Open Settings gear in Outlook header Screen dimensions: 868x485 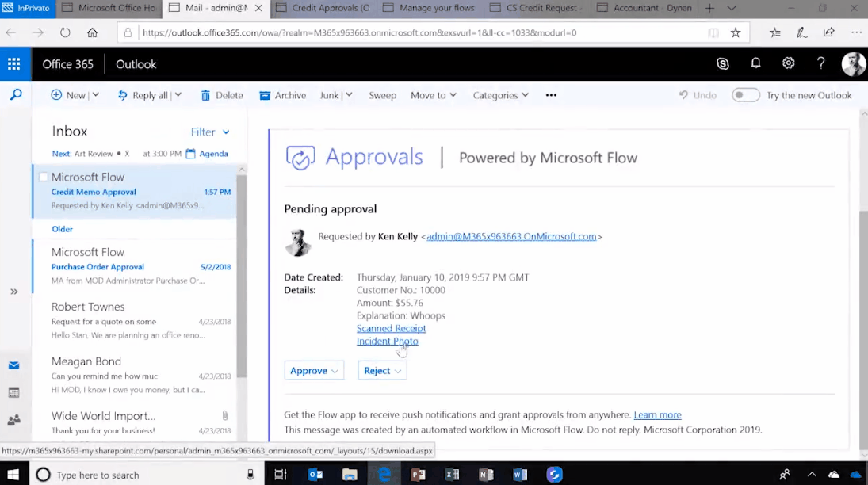pyautogui.click(x=788, y=63)
